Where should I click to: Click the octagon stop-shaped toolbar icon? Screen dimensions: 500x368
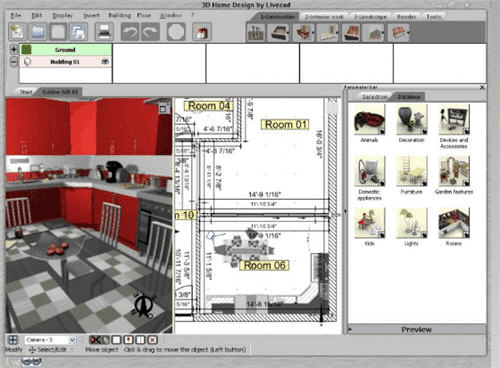pyautogui.click(x=176, y=32)
